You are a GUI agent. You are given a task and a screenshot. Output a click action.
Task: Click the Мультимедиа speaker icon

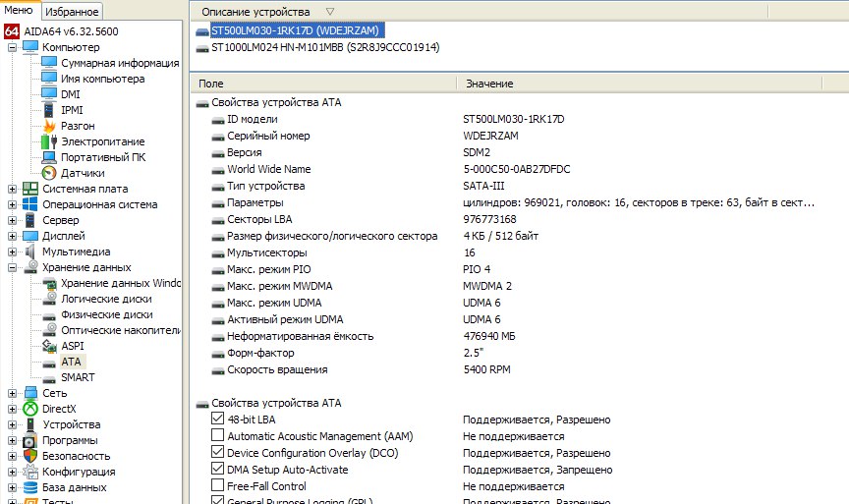tap(30, 252)
